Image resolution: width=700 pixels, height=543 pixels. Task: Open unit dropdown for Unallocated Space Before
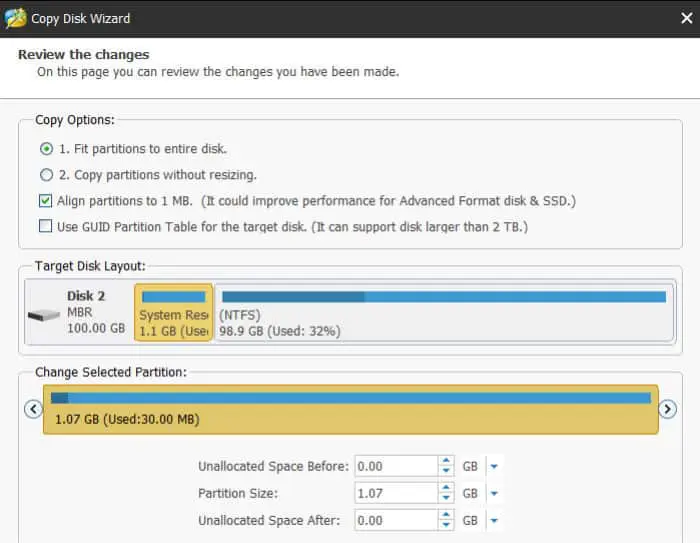coord(495,466)
